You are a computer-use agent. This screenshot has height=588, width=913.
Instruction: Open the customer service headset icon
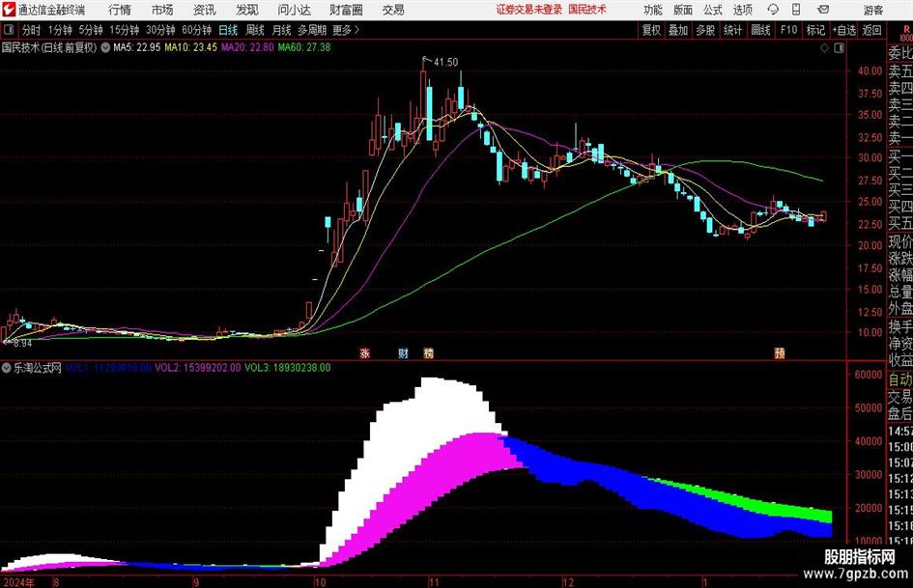pyautogui.click(x=773, y=10)
